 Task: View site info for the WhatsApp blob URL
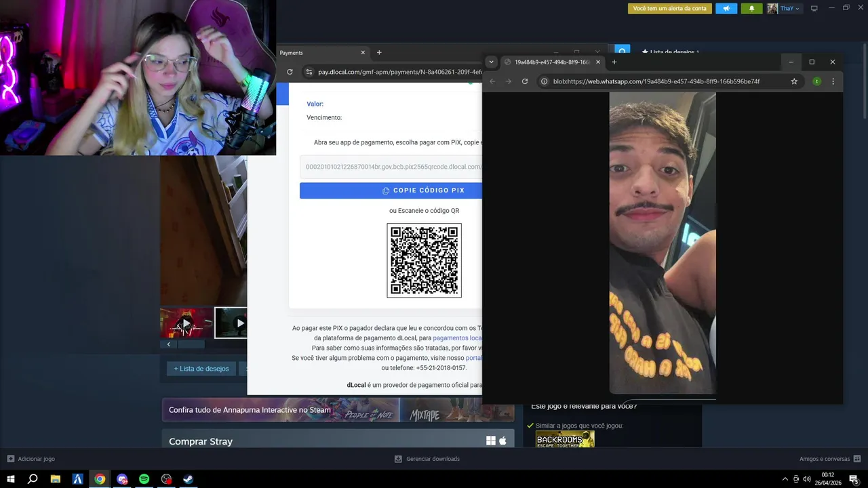544,81
